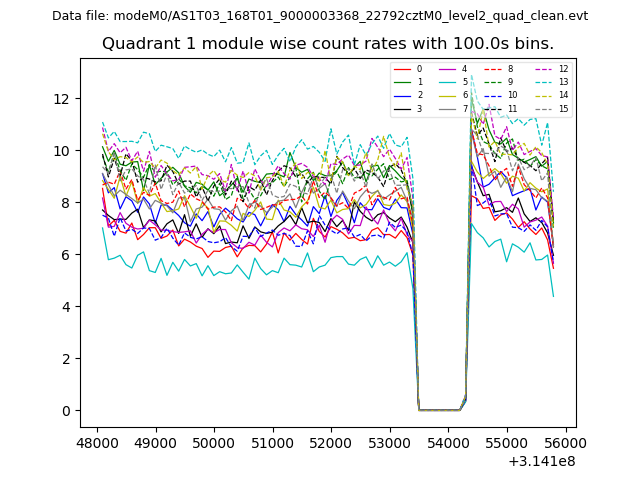The width and height of the screenshot is (640, 480).
Task: Click the x-axis offset text +3.141e8
Action: point(540,461)
